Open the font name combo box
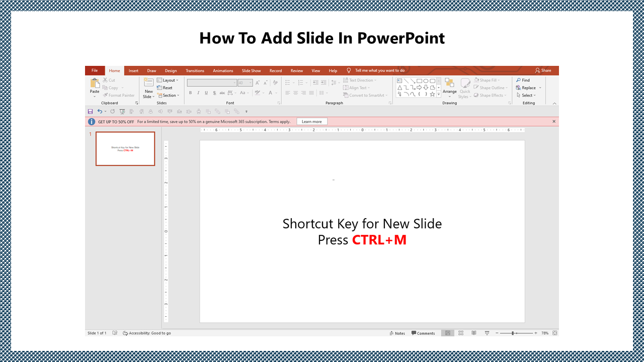The image size is (644, 362). click(x=212, y=83)
